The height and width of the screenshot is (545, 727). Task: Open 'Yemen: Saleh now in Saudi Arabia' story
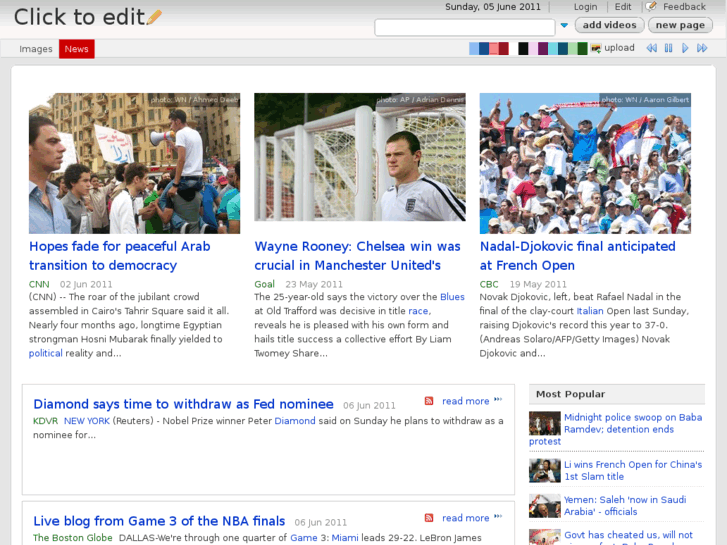(x=625, y=506)
